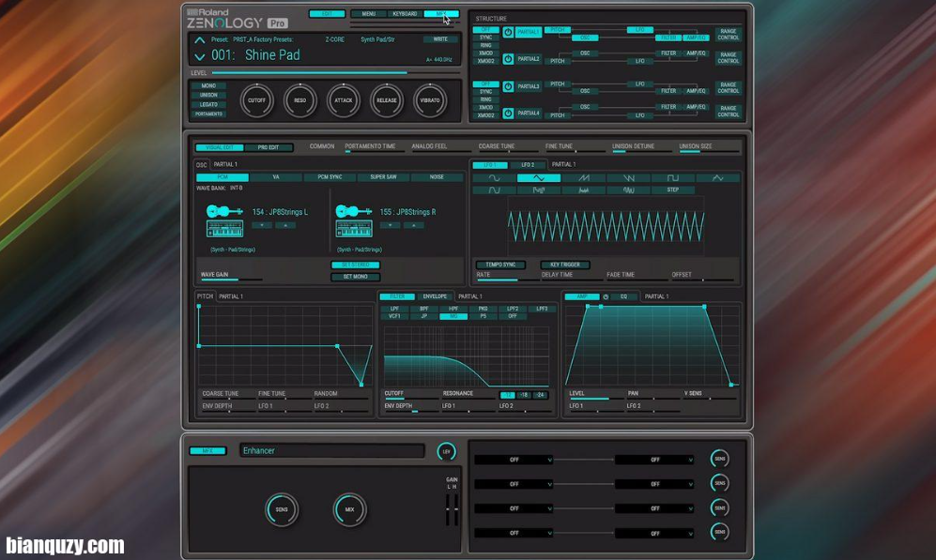
Task: Select the HPF filter type
Action: tap(453, 309)
